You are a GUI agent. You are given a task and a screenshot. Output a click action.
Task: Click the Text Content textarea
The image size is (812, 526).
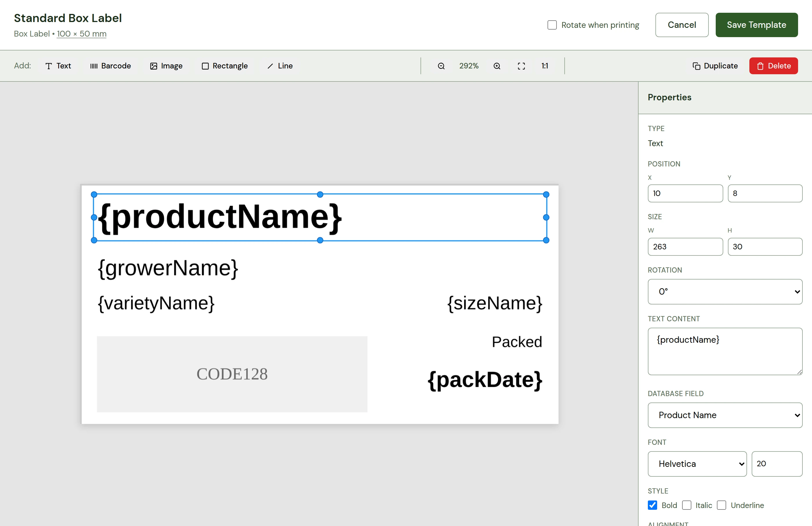click(x=725, y=351)
